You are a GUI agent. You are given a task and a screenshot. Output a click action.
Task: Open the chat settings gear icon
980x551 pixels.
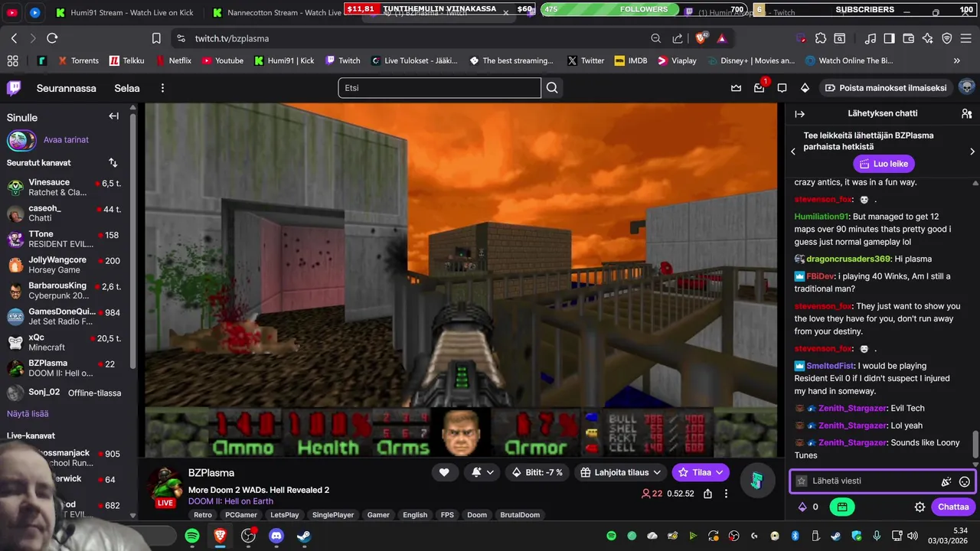point(920,507)
